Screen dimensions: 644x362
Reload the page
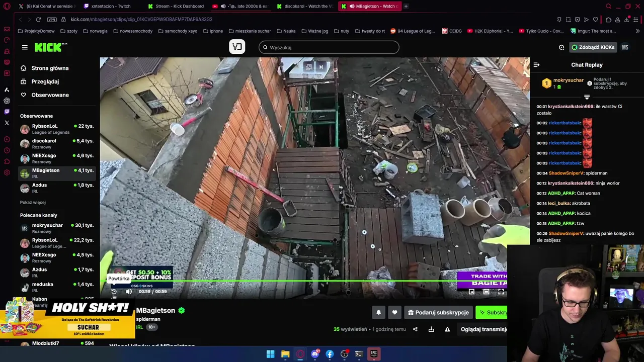coord(38,19)
